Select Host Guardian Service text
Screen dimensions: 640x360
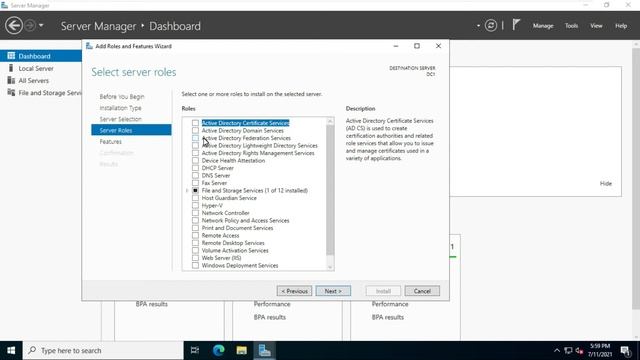(229, 198)
